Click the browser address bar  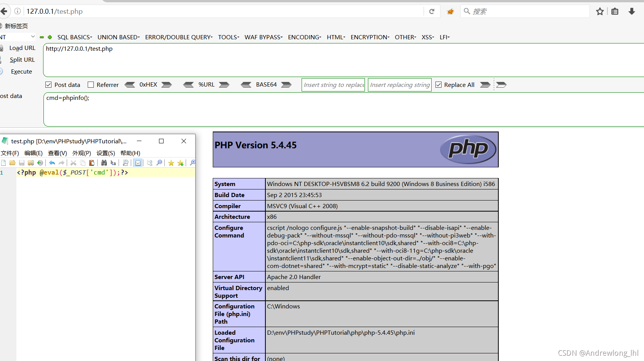pyautogui.click(x=224, y=11)
